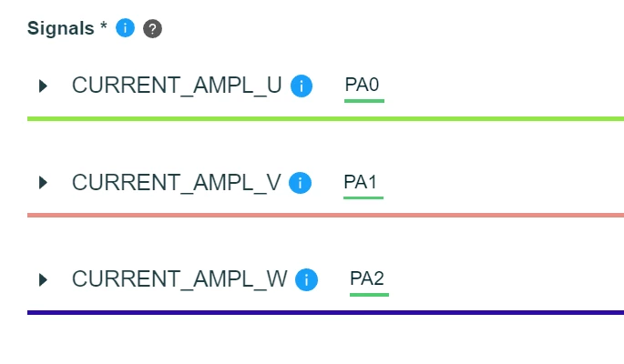Click the green underline beneath PA0
Screen dimensions: 624x364
(x=364, y=101)
